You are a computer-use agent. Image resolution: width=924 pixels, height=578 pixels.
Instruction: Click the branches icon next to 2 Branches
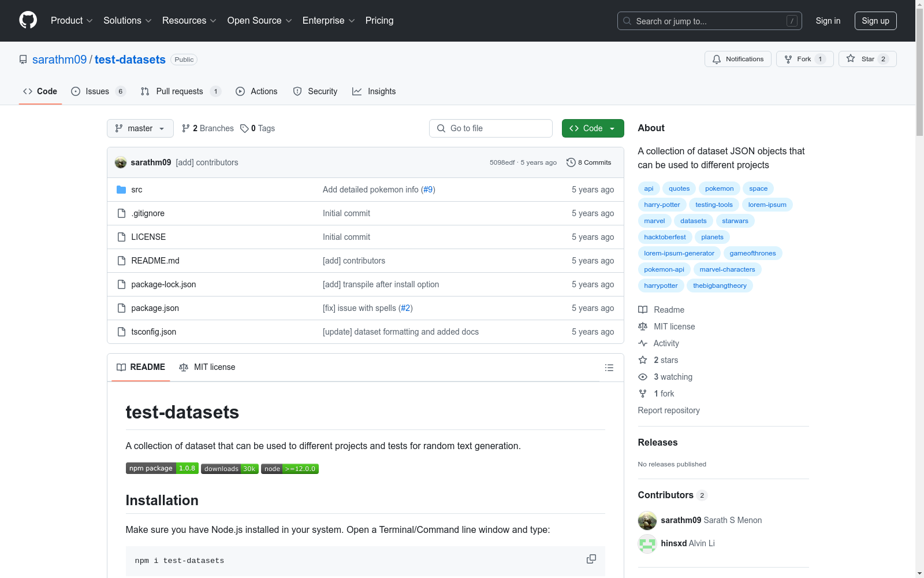pyautogui.click(x=186, y=128)
